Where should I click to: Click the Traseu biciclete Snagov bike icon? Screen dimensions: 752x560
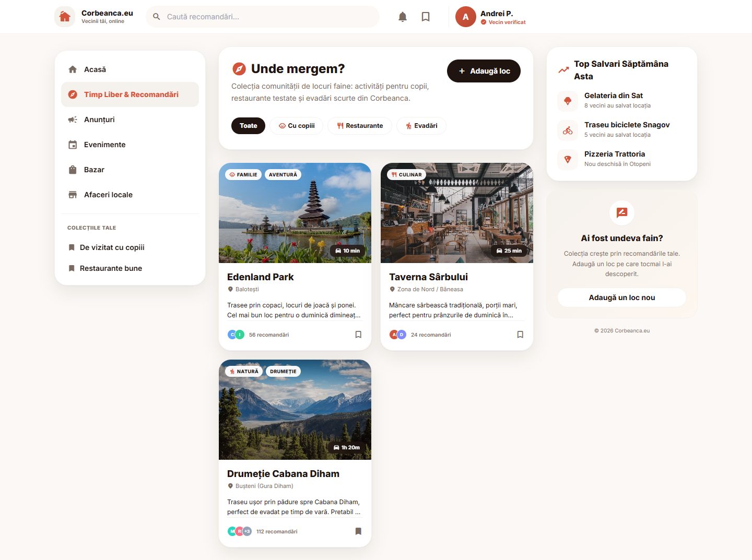pyautogui.click(x=568, y=130)
